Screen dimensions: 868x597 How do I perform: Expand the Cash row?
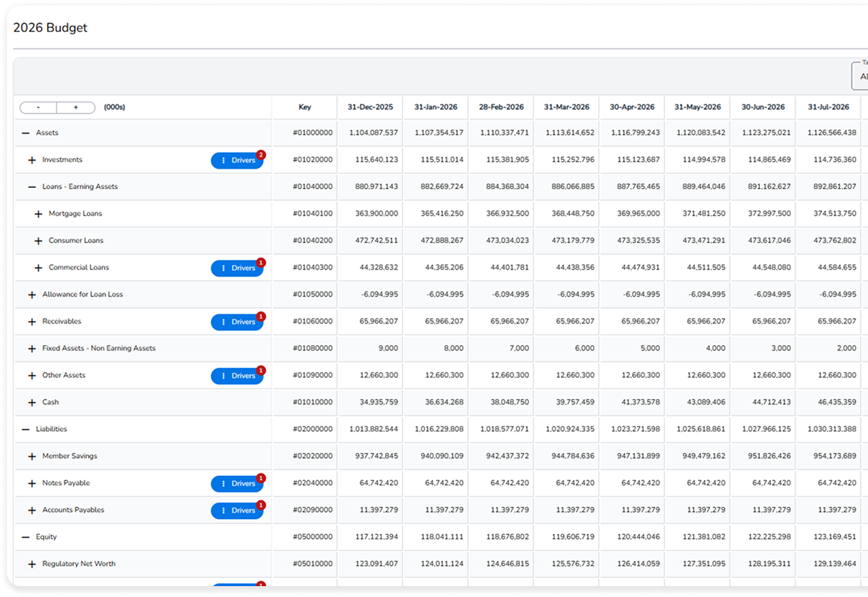tap(31, 402)
